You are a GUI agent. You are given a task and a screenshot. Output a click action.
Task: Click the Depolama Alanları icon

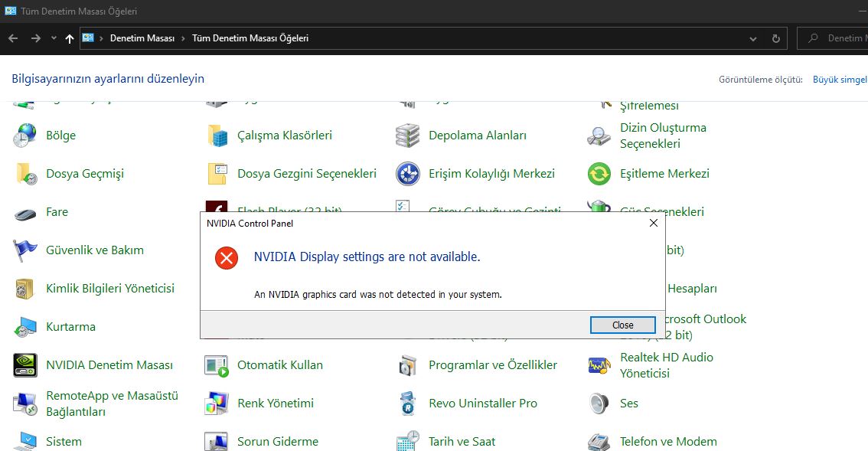pos(408,136)
